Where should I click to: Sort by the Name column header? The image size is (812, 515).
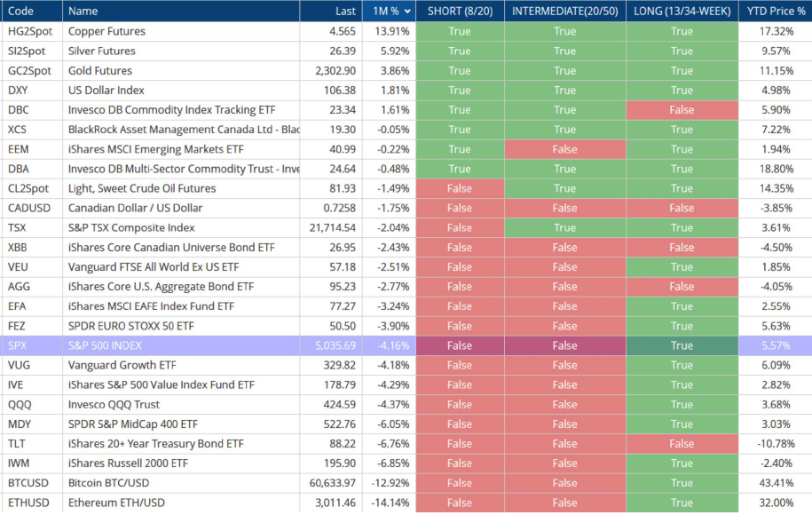83,12
